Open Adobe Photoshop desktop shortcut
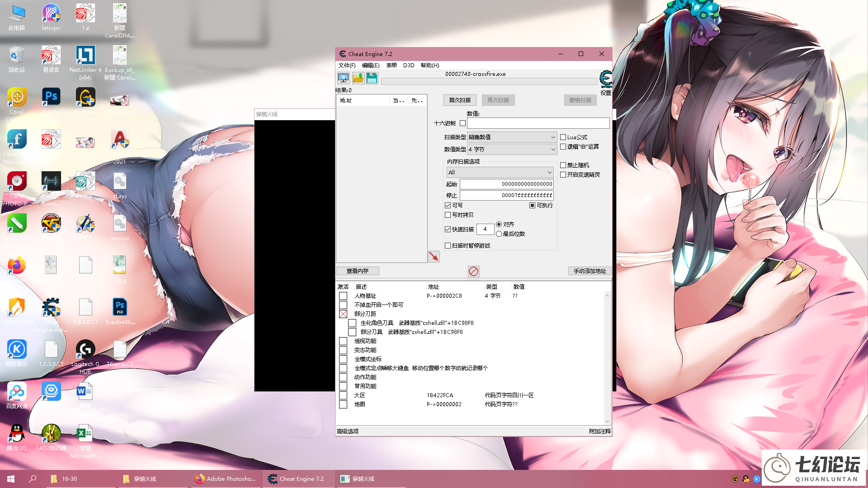The image size is (868, 488). 51,101
